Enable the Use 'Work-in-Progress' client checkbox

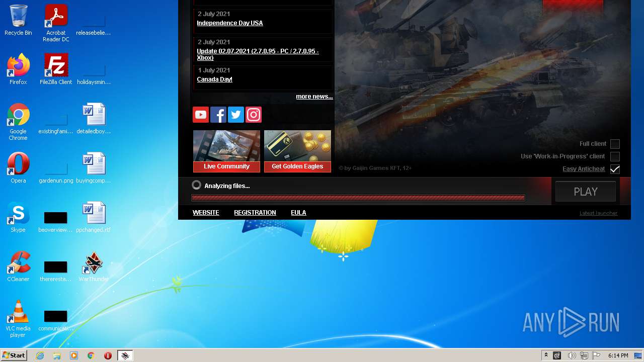point(615,156)
